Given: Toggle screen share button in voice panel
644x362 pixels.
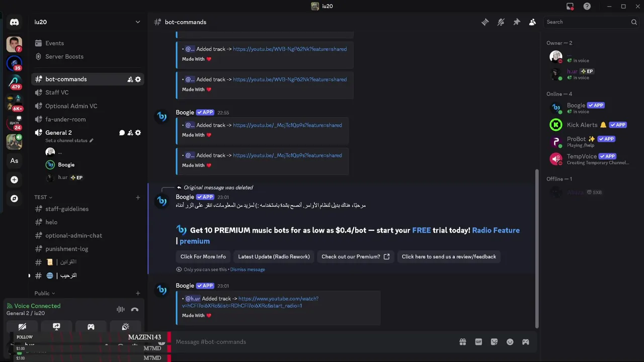Looking at the screenshot, I should click(56, 327).
